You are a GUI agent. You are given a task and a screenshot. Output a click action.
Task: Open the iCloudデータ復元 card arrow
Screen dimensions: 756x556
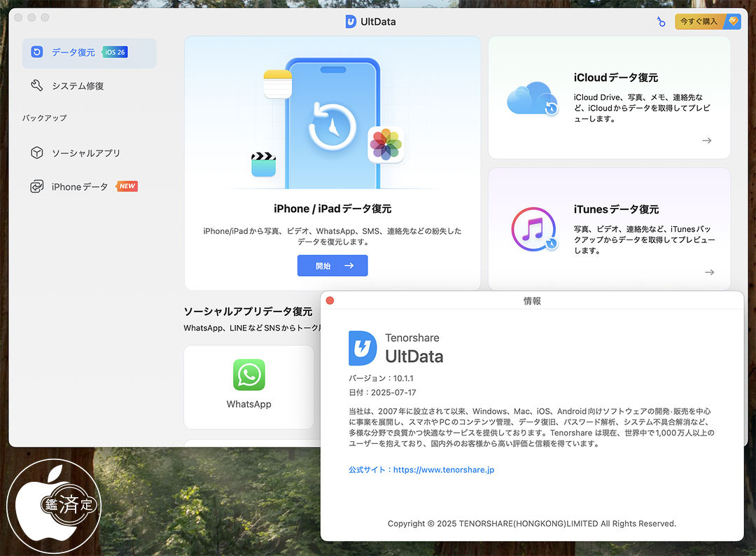click(707, 140)
